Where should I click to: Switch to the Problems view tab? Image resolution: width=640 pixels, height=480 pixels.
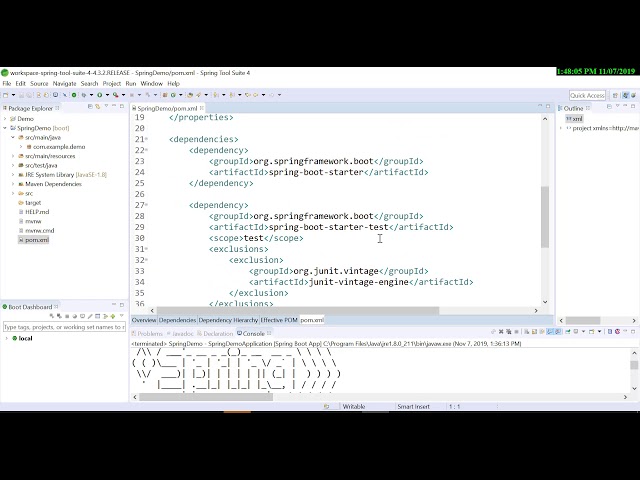click(147, 334)
